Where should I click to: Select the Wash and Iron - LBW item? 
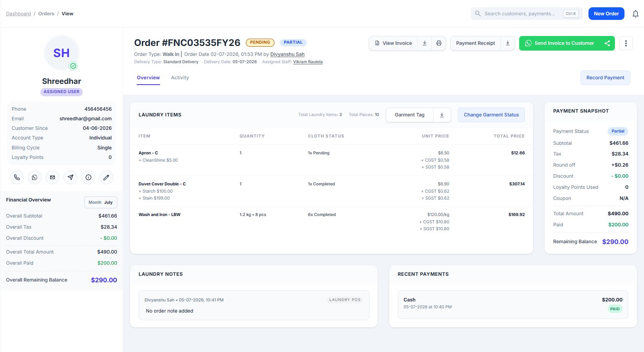[159, 215]
